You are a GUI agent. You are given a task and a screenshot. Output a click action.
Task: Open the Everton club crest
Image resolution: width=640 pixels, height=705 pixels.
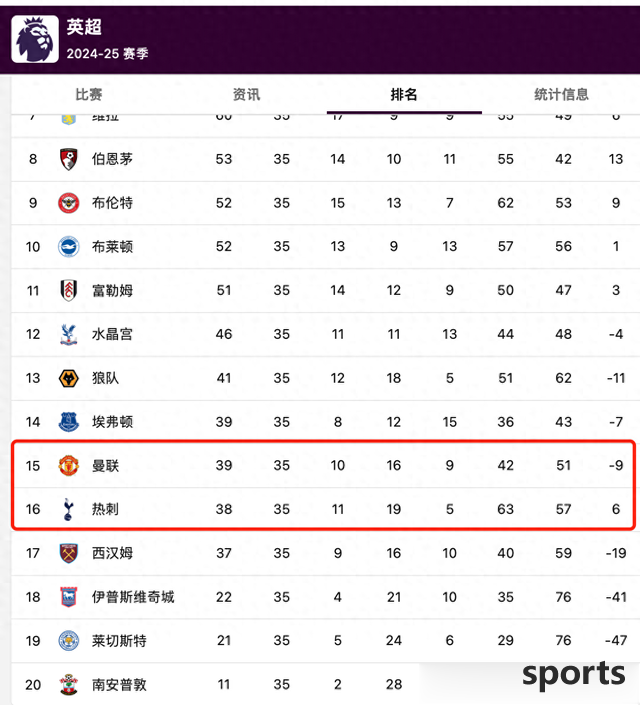click(x=69, y=422)
